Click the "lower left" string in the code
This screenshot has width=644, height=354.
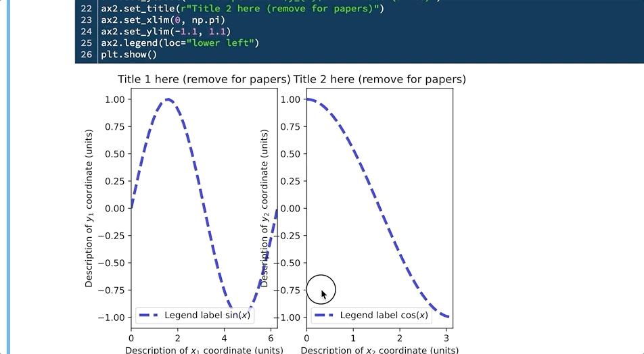[x=220, y=43]
